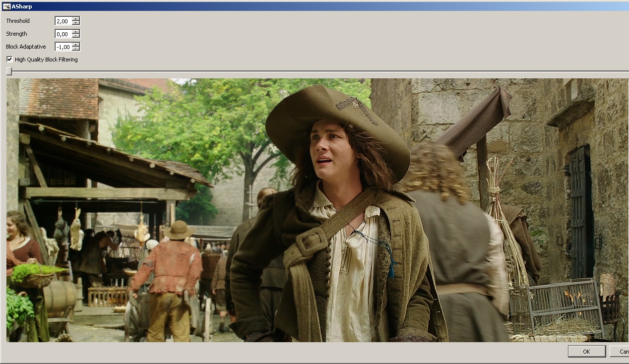
Task: Click the High Quality Block Filtering label
Action: (x=46, y=60)
